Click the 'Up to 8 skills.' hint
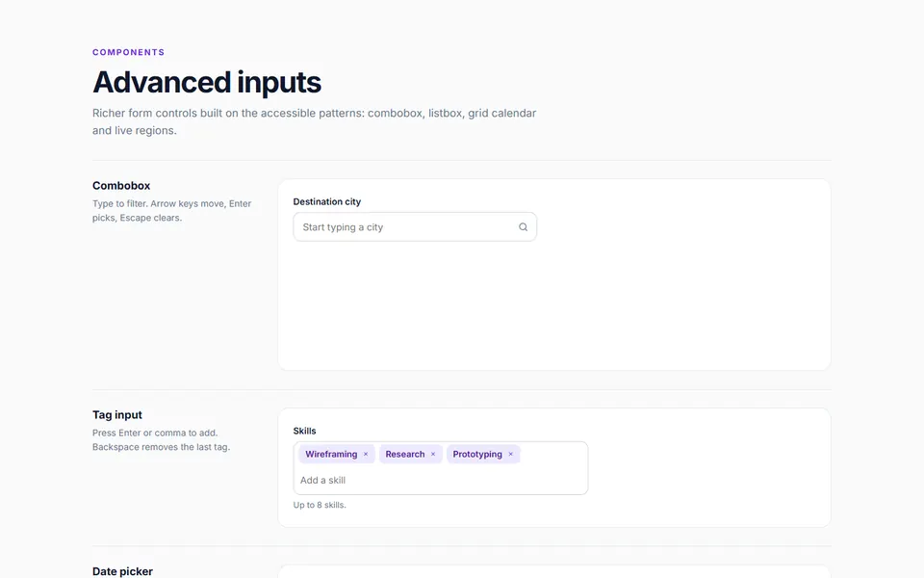Image resolution: width=924 pixels, height=578 pixels. pos(320,505)
